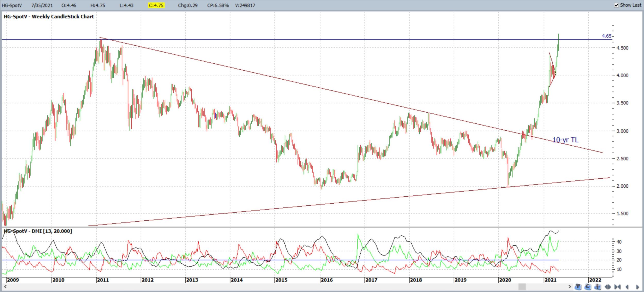Click the highlighted C:4.75 close value

coord(156,5)
